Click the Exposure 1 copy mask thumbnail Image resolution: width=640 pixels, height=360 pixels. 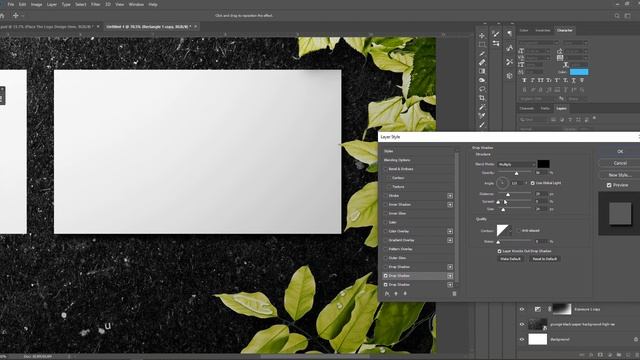(562, 309)
